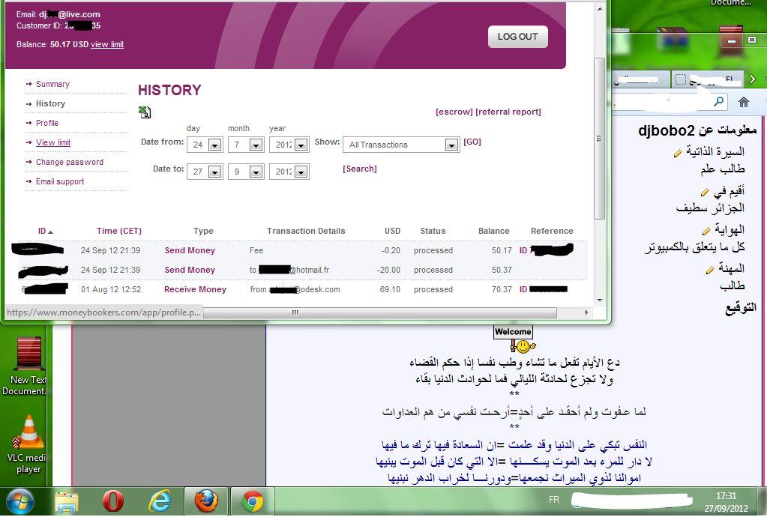Edit المهنة with pencil icon
The width and height of the screenshot is (767, 532).
point(710,270)
